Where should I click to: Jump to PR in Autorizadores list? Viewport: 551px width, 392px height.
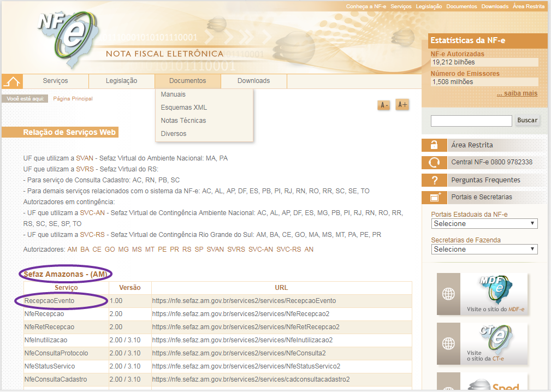(175, 250)
